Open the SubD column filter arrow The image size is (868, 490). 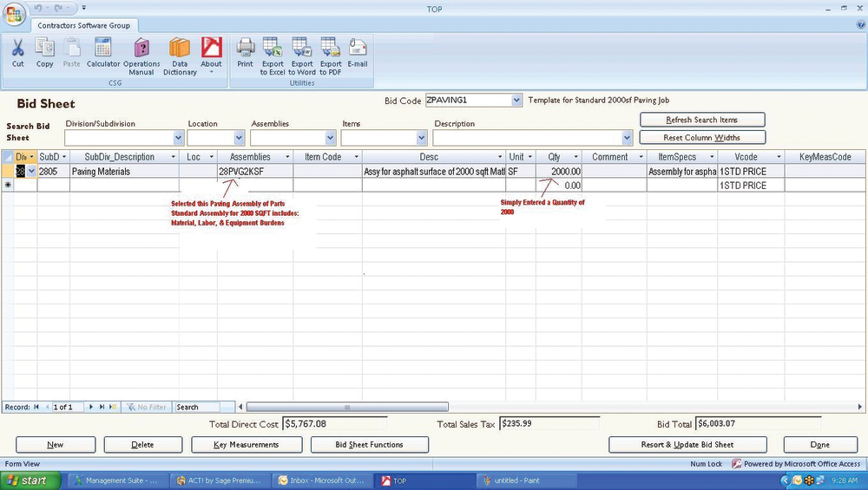64,157
